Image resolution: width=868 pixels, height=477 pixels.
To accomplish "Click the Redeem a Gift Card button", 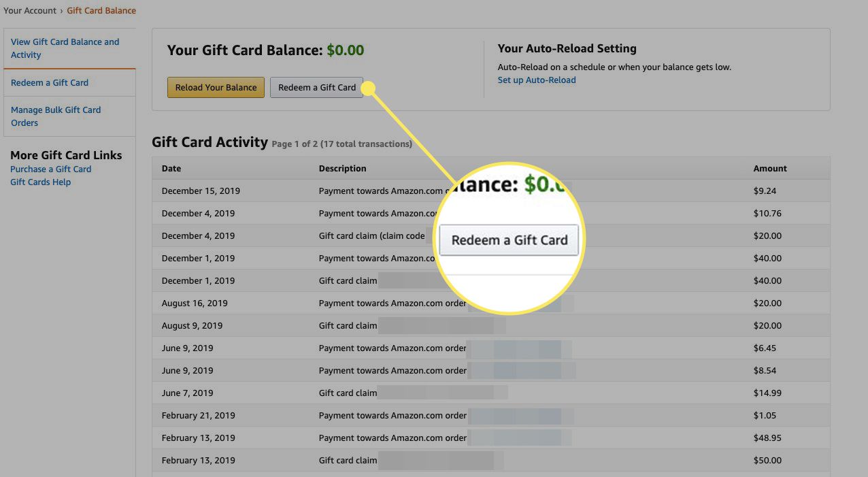I will point(316,87).
